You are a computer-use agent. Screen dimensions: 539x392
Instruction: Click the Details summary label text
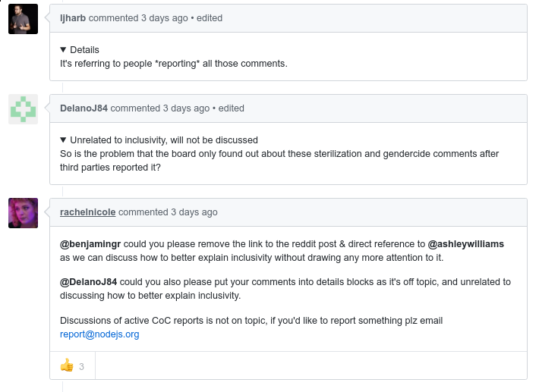[x=84, y=50]
